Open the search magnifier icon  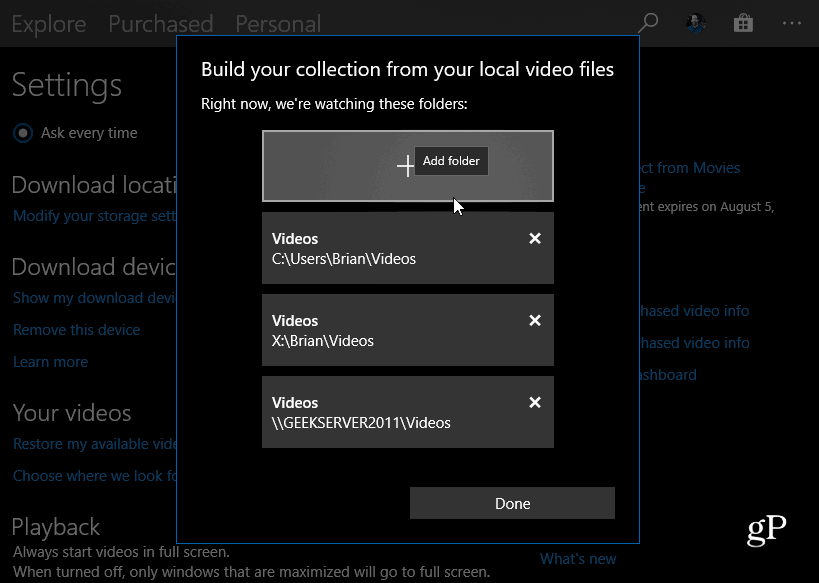(648, 23)
